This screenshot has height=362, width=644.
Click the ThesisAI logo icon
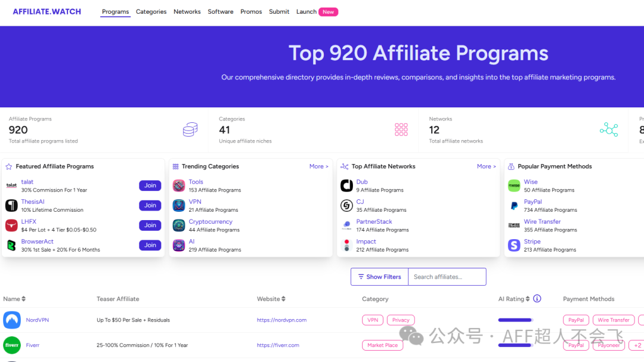coord(11,205)
